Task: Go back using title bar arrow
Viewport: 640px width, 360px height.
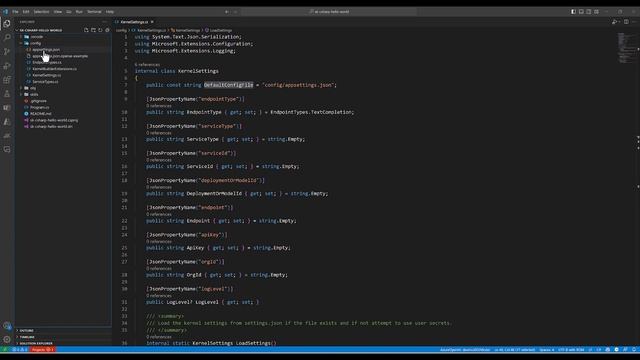Action: pos(227,12)
